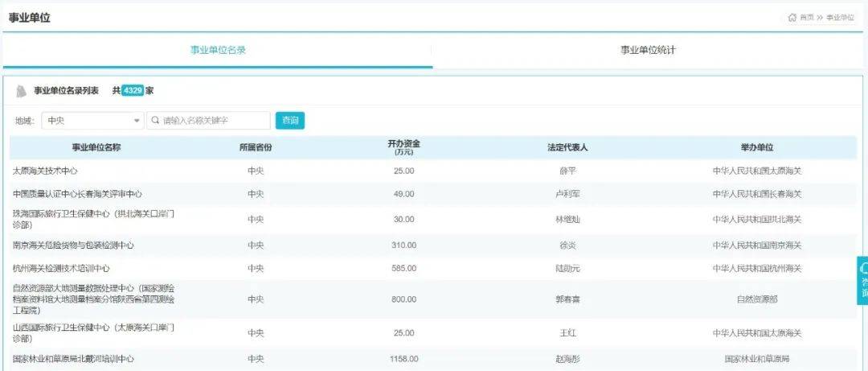The width and height of the screenshot is (868, 371).
Task: Click the list icon beside 事业单位名录列表
Action: [x=21, y=91]
